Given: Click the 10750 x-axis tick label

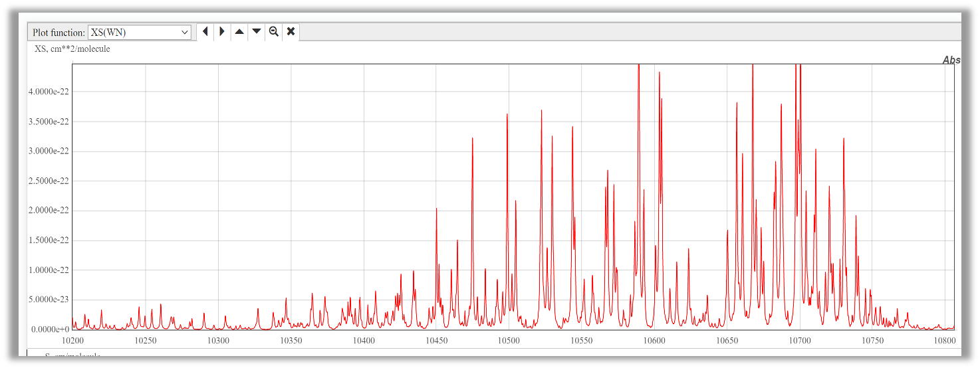Looking at the screenshot, I should (x=872, y=341).
